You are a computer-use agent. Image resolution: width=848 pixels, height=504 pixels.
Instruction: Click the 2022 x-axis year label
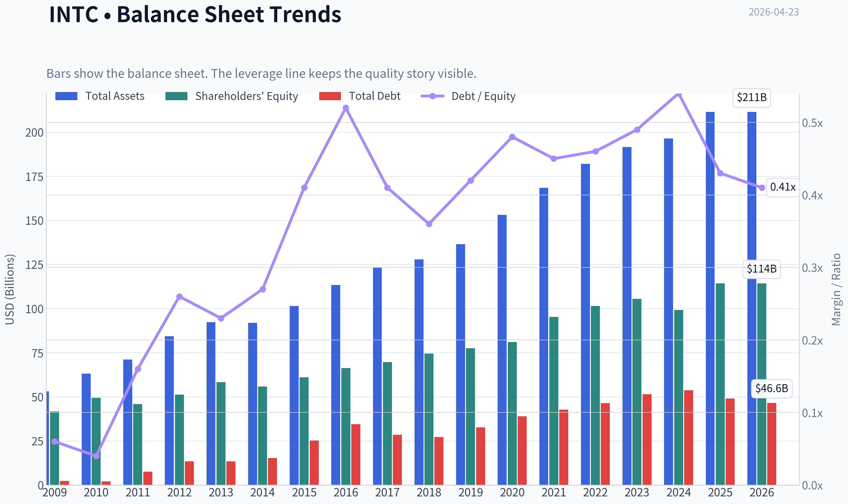click(595, 492)
